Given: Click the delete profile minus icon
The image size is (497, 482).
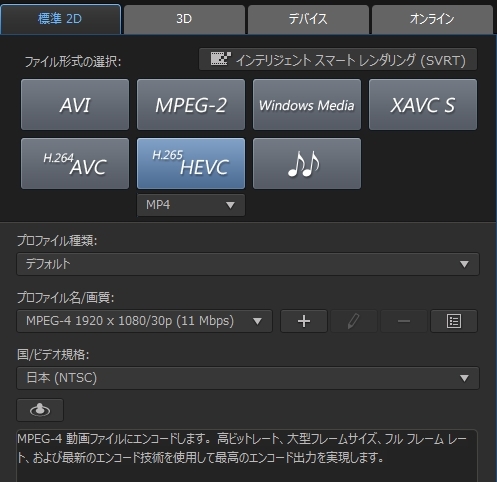Looking at the screenshot, I should coord(404,321).
